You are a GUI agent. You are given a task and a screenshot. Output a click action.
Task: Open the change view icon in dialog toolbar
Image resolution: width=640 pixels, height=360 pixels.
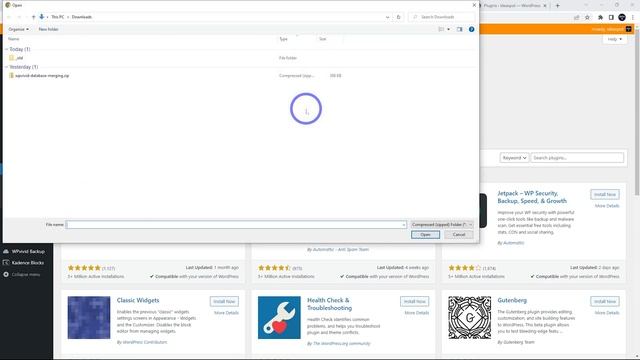(x=441, y=29)
